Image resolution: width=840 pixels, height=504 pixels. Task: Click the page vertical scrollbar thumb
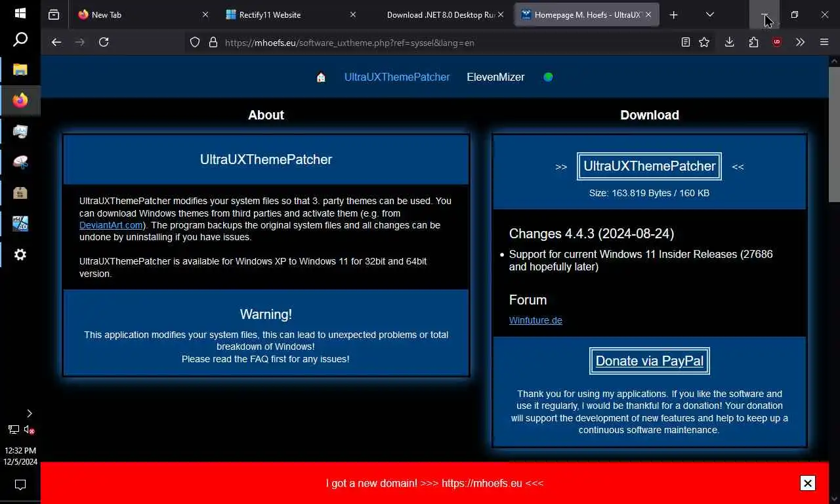834,133
